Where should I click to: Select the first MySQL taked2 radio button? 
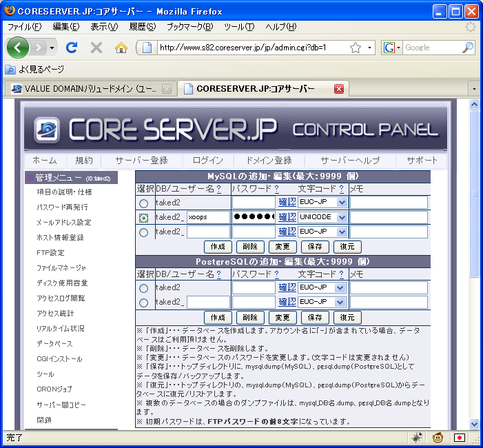click(143, 203)
